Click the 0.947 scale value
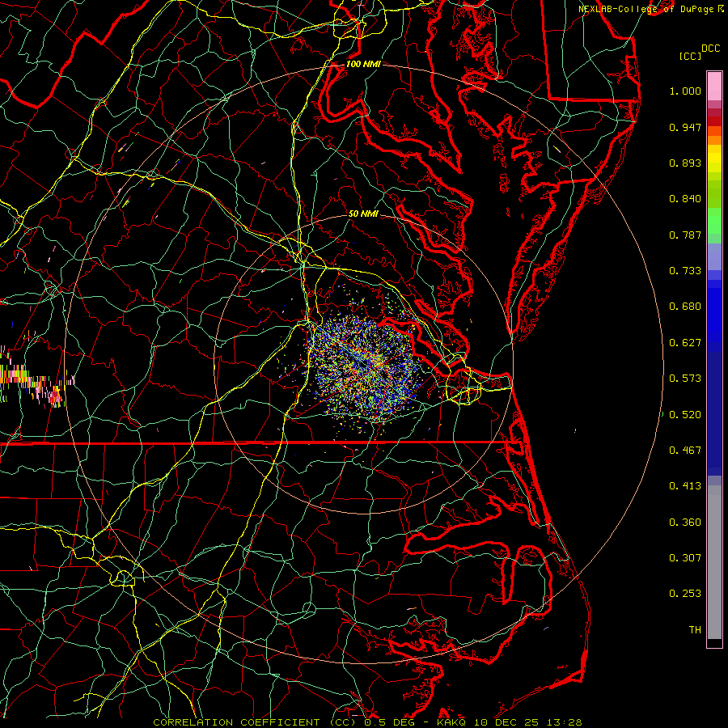 [x=685, y=127]
